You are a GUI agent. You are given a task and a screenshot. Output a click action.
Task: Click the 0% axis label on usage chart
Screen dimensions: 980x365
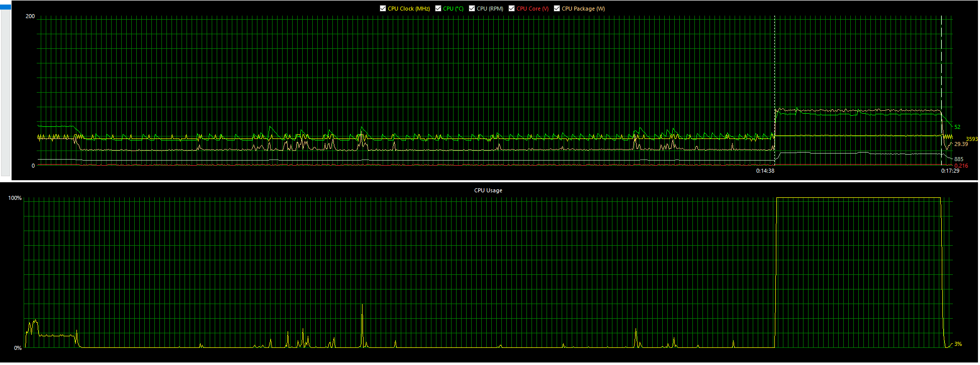tap(18, 348)
